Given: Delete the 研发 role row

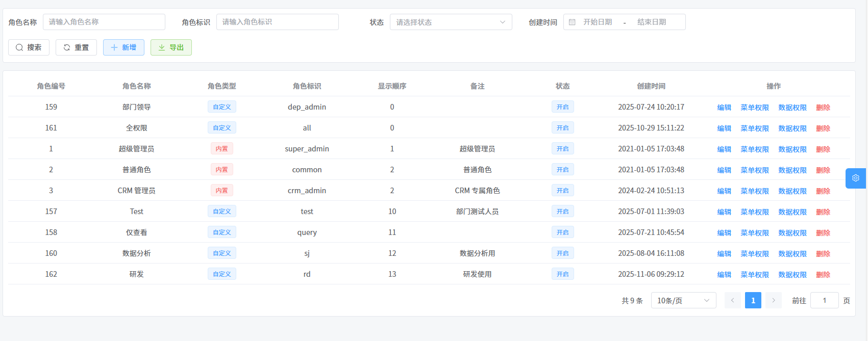Looking at the screenshot, I should point(823,275).
